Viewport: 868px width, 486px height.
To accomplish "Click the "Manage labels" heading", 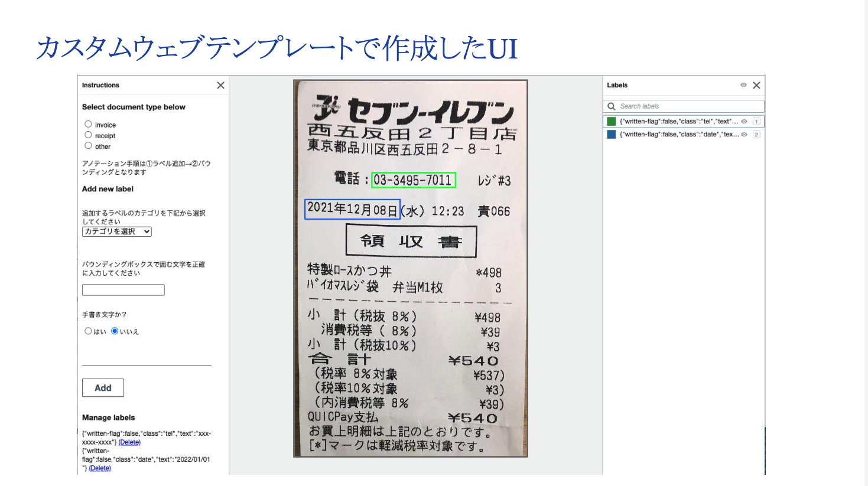I will [x=109, y=417].
